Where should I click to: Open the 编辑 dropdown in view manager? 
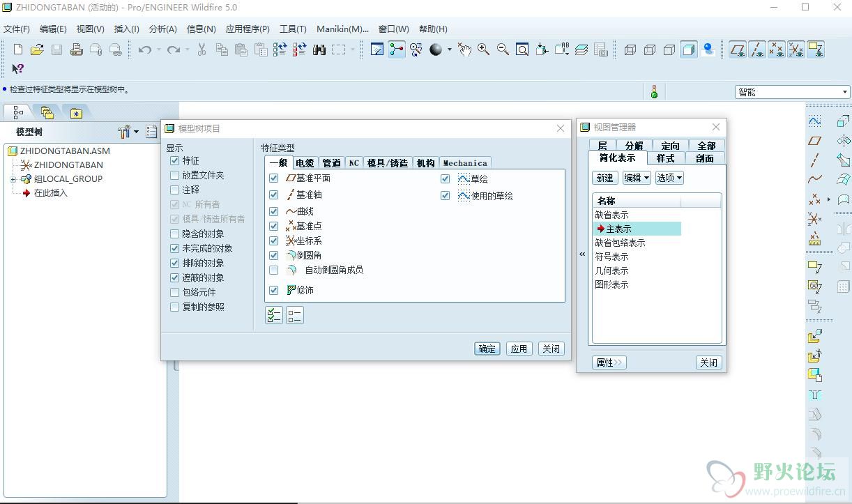(637, 178)
